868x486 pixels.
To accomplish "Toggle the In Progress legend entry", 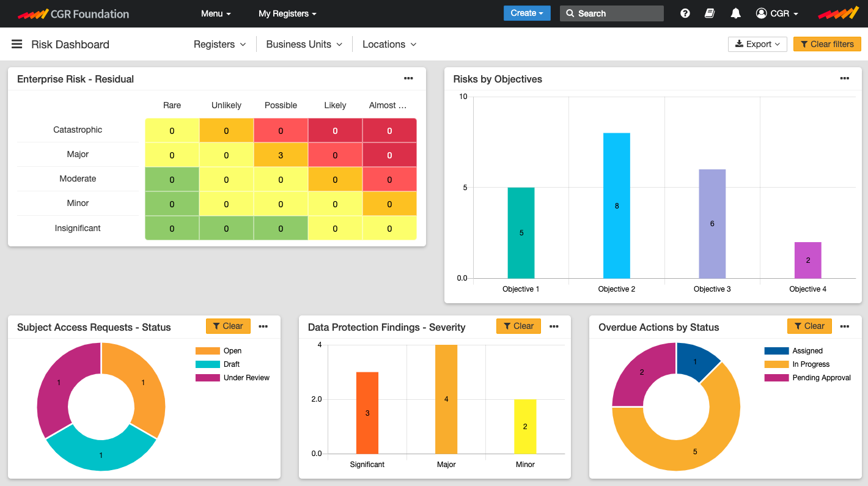I will click(x=809, y=364).
